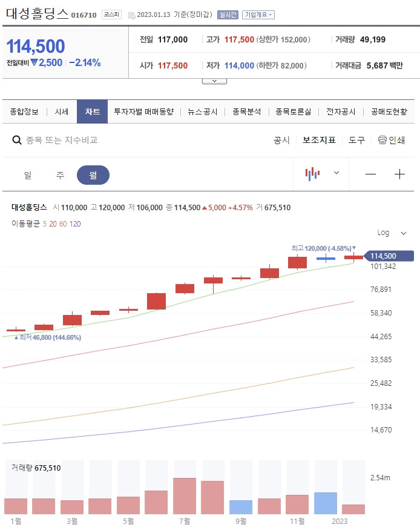Click the blue December volume bar
This screenshot has width=420, height=530.
pos(326,503)
